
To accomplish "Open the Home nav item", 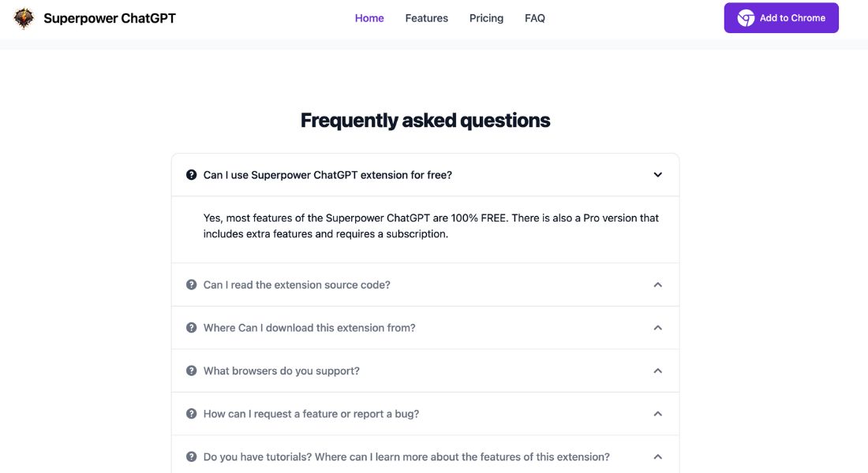I will point(369,18).
